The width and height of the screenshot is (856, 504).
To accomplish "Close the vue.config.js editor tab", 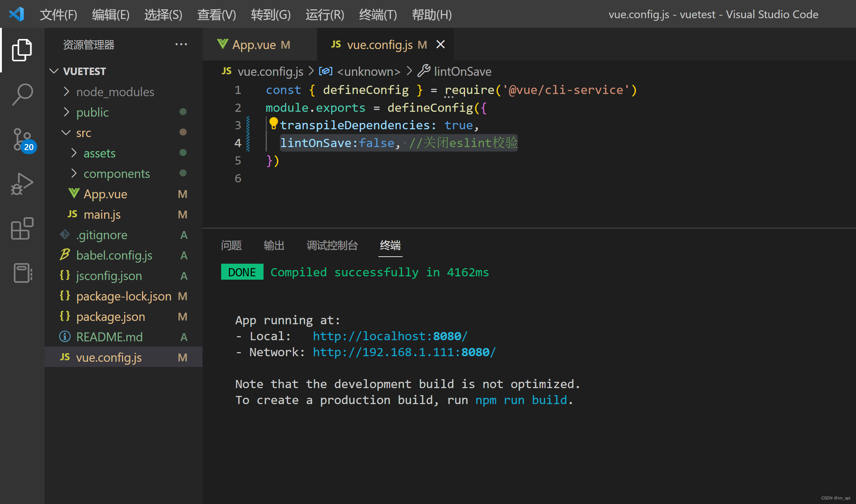I will pyautogui.click(x=440, y=45).
